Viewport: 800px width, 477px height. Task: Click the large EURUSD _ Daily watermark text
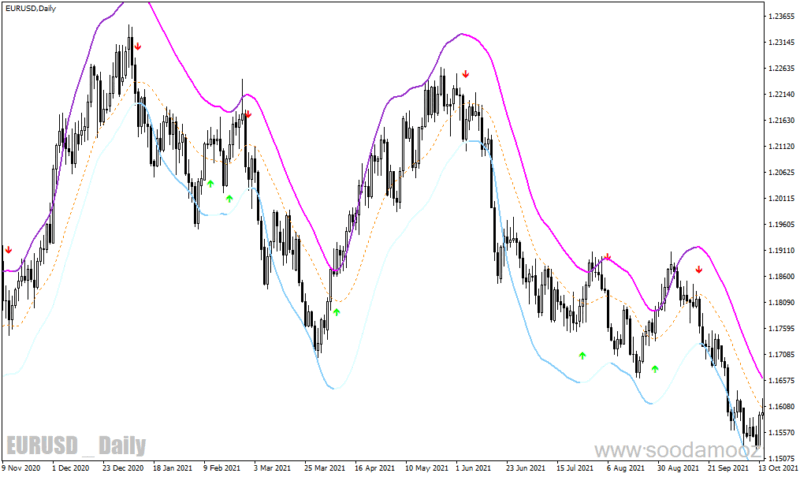76,446
